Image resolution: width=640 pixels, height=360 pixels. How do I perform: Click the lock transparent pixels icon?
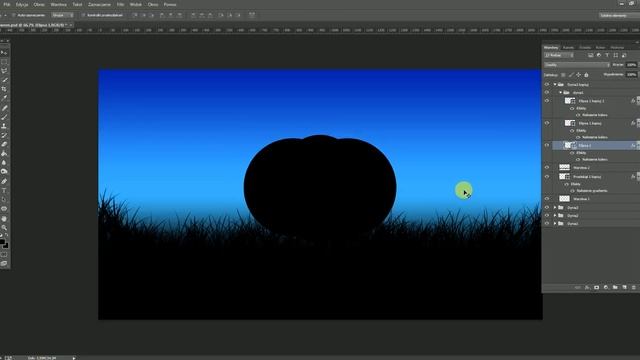(x=563, y=75)
